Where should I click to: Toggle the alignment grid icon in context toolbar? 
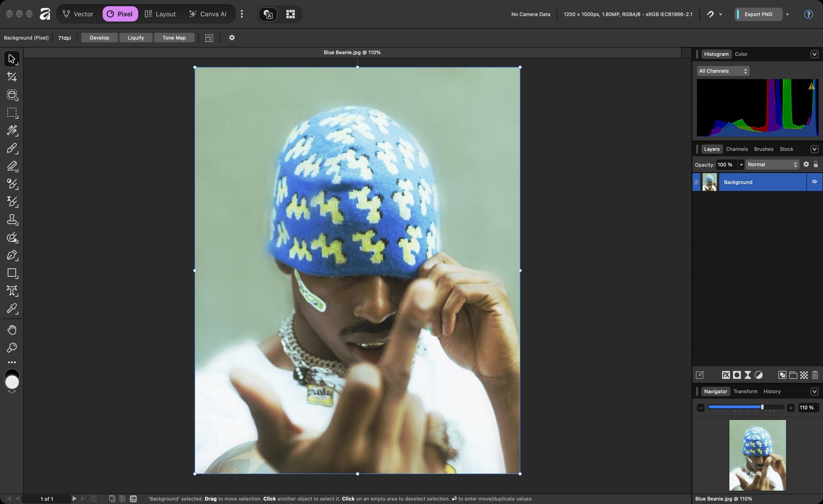[209, 38]
